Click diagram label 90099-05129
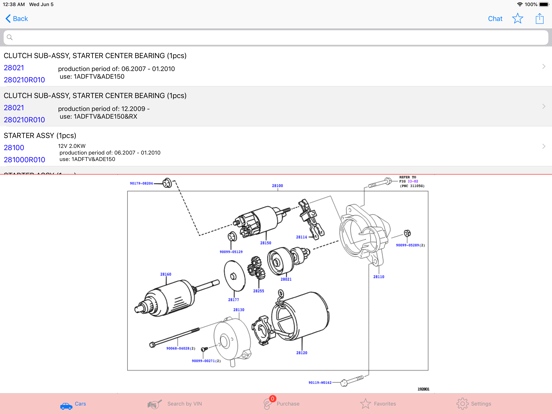This screenshot has width=552, height=414. pos(231,252)
